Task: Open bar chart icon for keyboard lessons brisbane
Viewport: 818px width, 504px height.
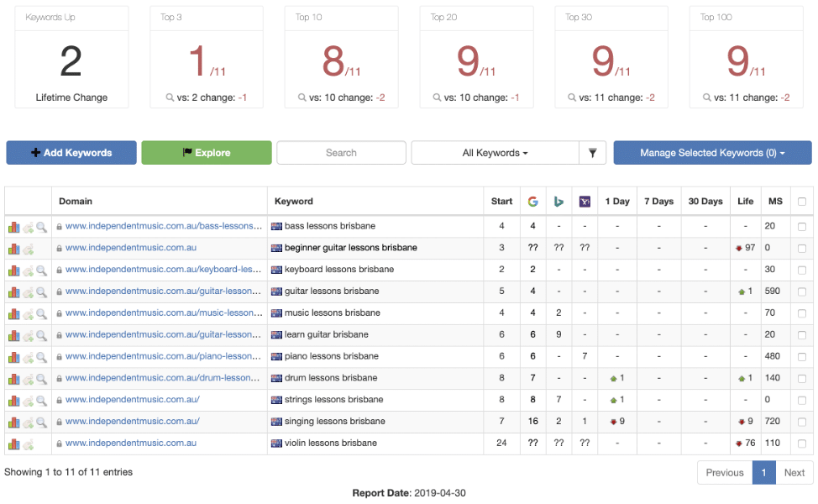Action: point(14,270)
